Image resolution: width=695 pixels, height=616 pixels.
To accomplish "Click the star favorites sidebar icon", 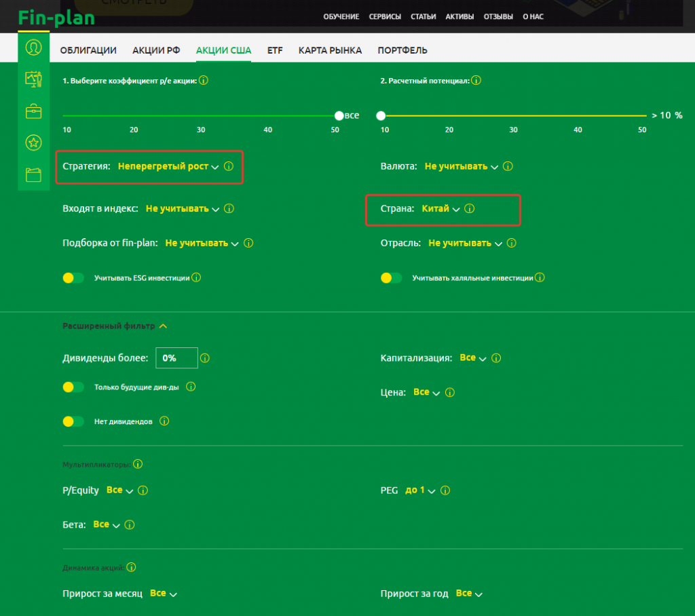I will (x=33, y=142).
